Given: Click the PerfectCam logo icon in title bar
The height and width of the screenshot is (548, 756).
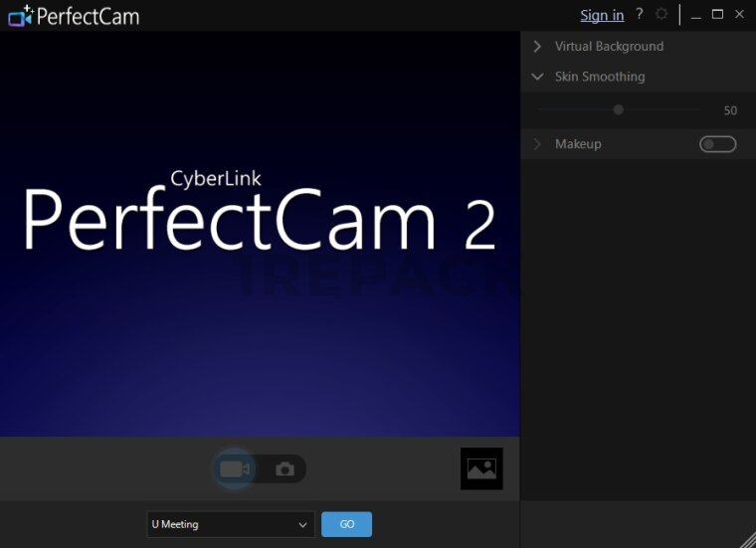Looking at the screenshot, I should pyautogui.click(x=20, y=16).
